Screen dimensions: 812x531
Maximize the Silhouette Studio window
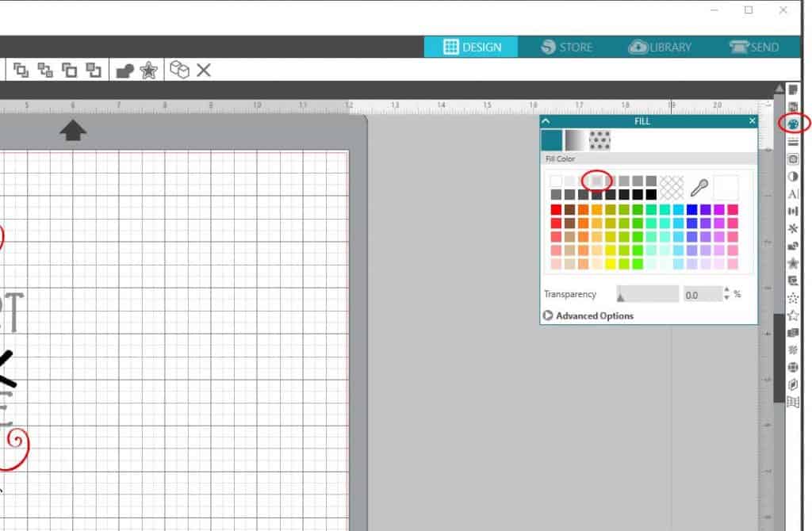tap(749, 10)
